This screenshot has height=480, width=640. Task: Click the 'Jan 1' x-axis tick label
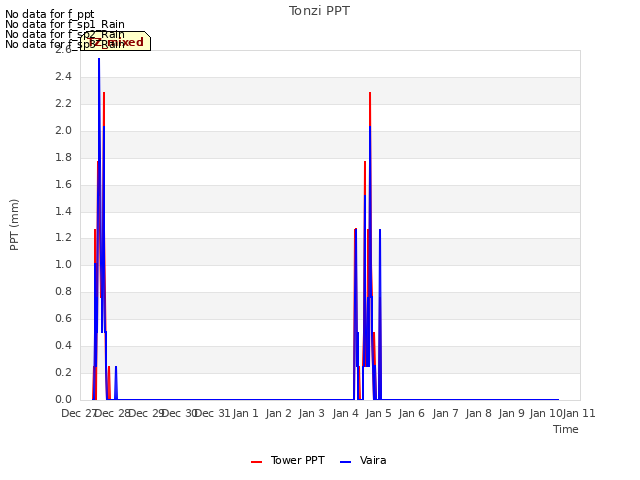[246, 413]
